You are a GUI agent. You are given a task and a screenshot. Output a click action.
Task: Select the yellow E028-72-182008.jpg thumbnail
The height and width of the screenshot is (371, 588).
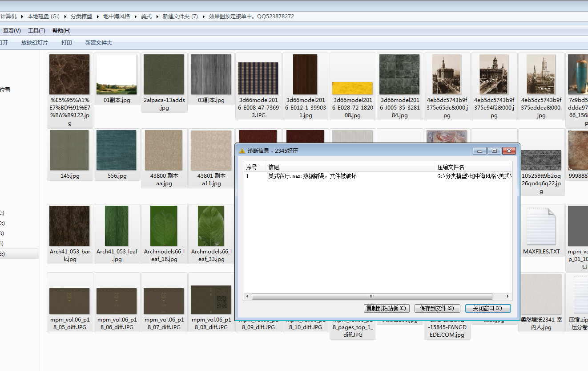(352, 88)
